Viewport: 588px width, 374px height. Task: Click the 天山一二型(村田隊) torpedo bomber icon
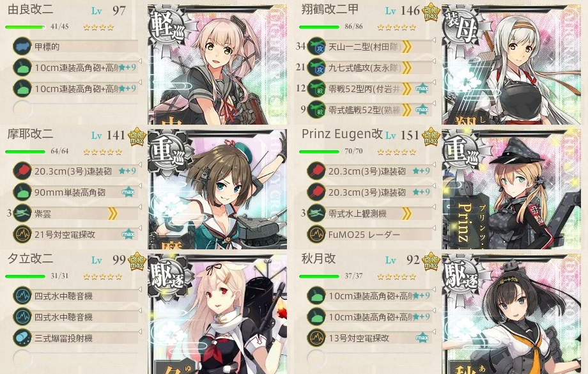[x=316, y=47]
